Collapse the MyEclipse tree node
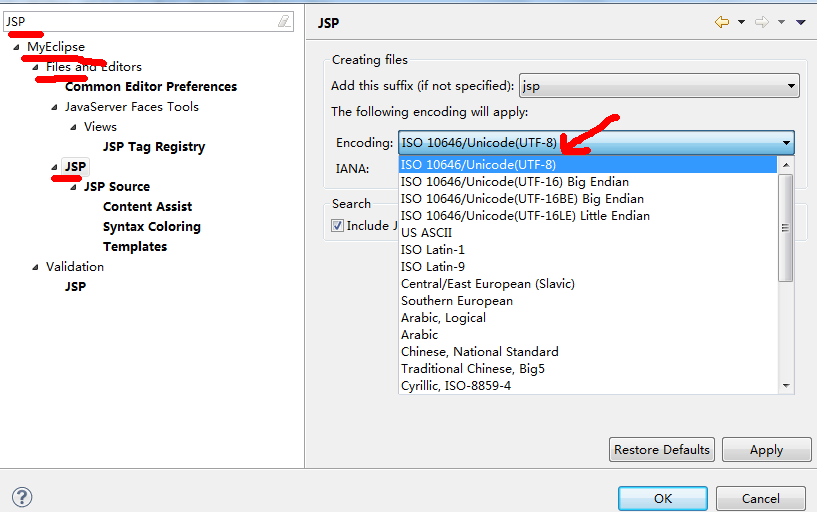This screenshot has width=817, height=512. (x=16, y=47)
